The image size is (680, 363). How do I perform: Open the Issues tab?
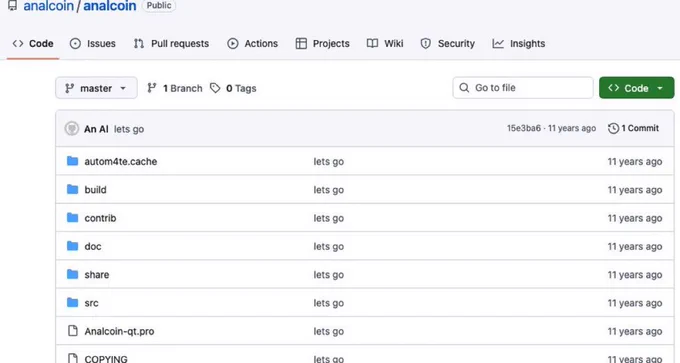tap(93, 44)
